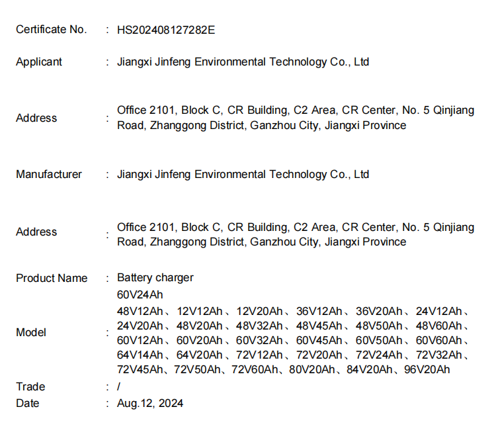The height and width of the screenshot is (448, 500).
Task: Click the Product Name label
Action: coord(52,279)
